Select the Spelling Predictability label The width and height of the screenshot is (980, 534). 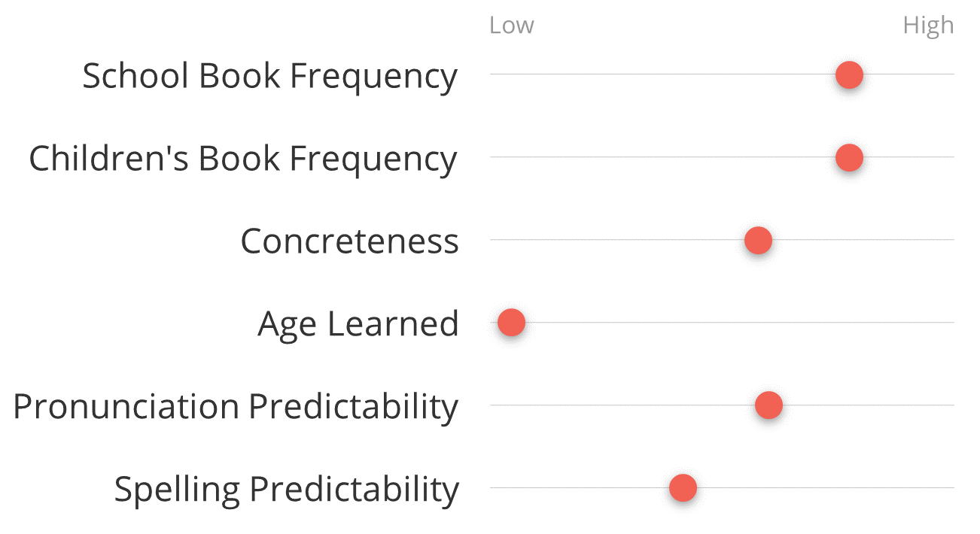click(x=286, y=490)
